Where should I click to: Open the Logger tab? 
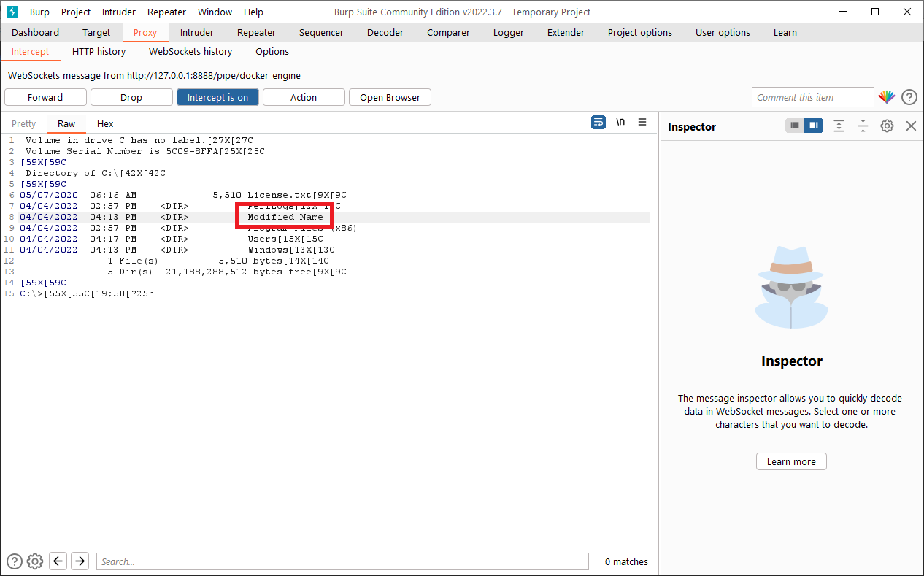(x=509, y=32)
